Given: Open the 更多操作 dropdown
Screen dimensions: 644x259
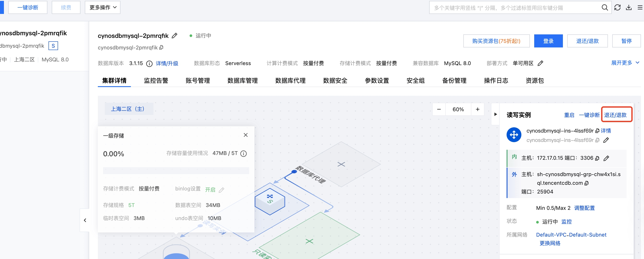Looking at the screenshot, I should click(x=102, y=7).
